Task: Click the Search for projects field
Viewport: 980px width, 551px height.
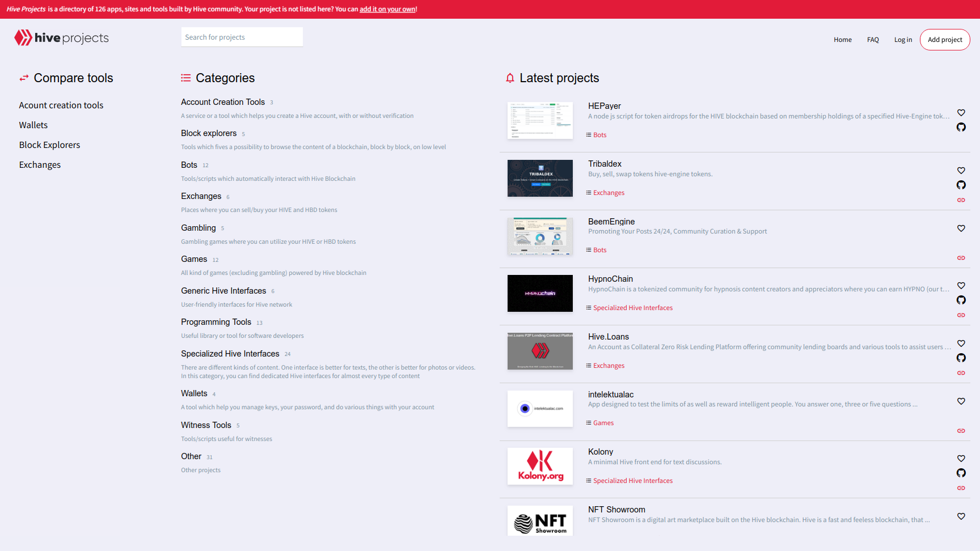Action: tap(242, 37)
